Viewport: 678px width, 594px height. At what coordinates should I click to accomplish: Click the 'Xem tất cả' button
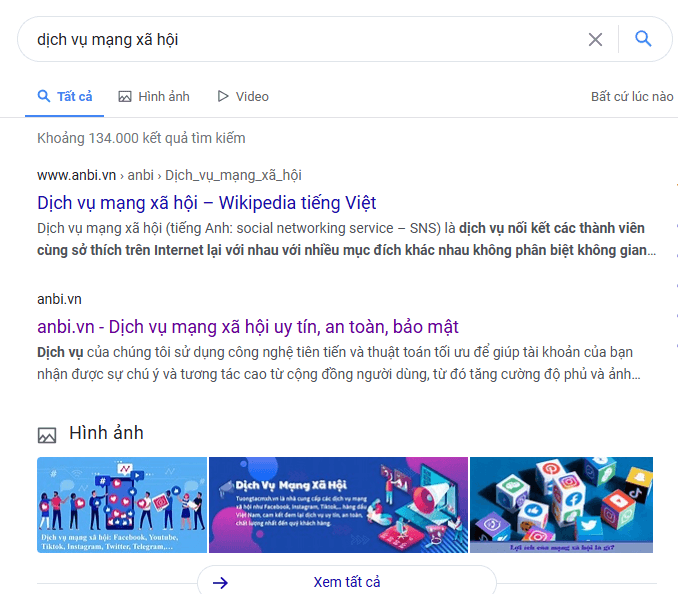pyautogui.click(x=347, y=582)
